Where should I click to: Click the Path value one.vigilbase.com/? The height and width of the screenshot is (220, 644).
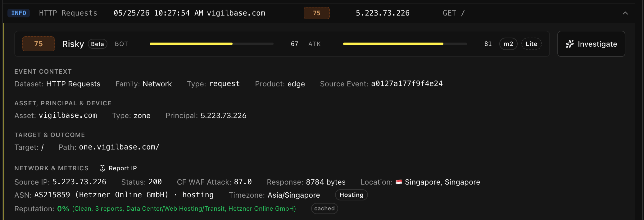[x=119, y=147]
